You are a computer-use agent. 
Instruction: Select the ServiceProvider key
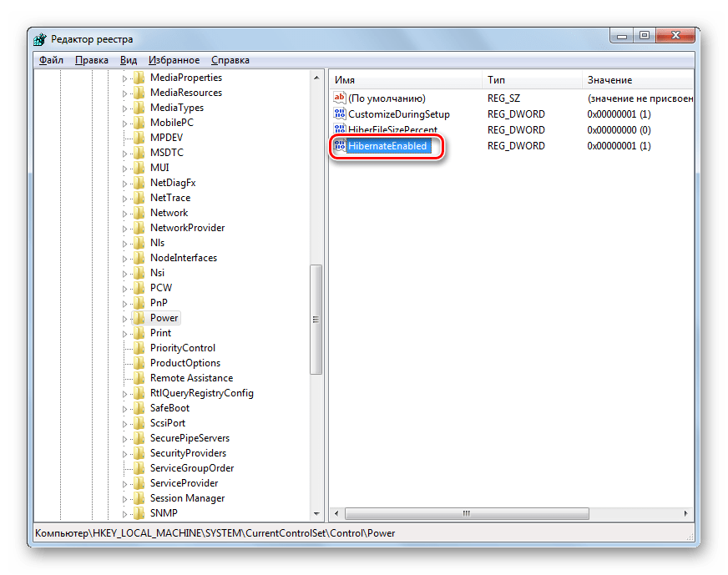pyautogui.click(x=184, y=483)
